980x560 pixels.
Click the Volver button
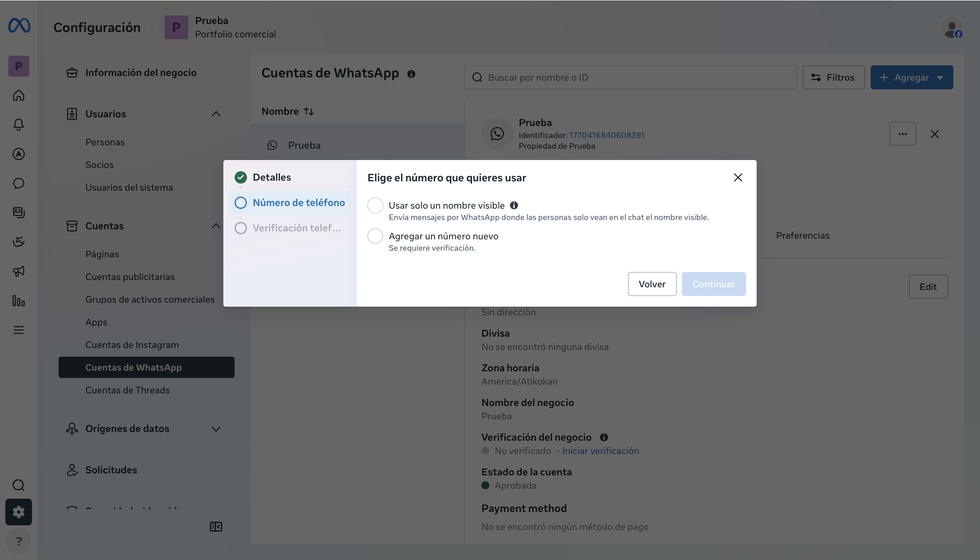coord(652,284)
